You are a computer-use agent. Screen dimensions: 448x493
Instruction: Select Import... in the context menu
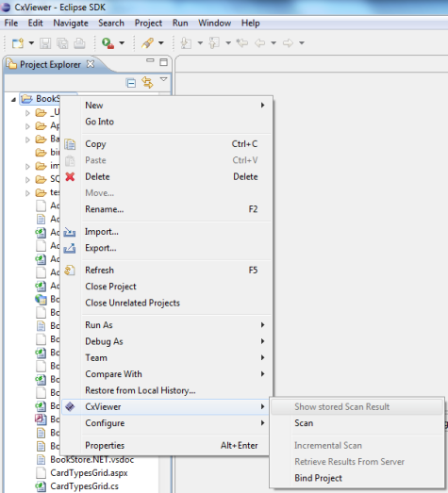coord(167,232)
